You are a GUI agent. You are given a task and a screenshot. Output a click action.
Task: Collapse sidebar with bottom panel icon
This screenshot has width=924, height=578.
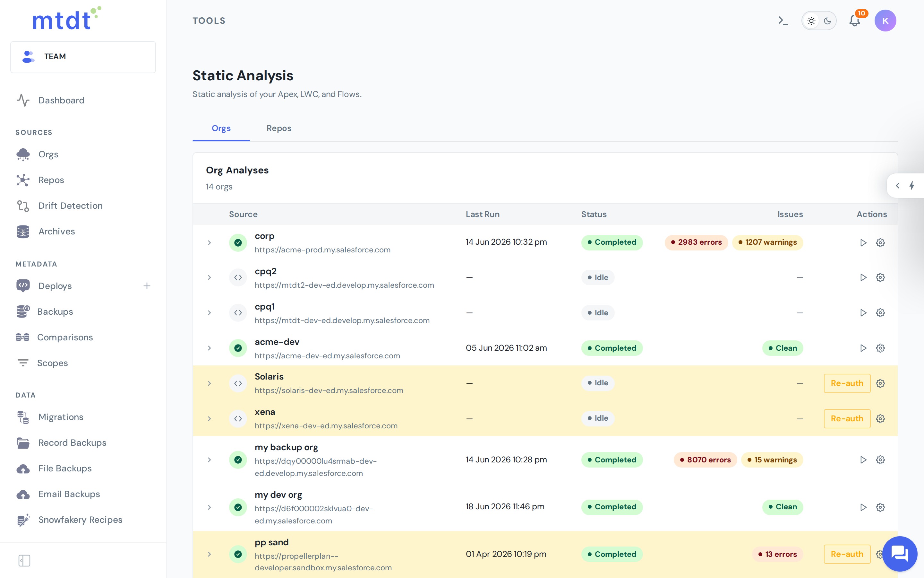pyautogui.click(x=24, y=560)
